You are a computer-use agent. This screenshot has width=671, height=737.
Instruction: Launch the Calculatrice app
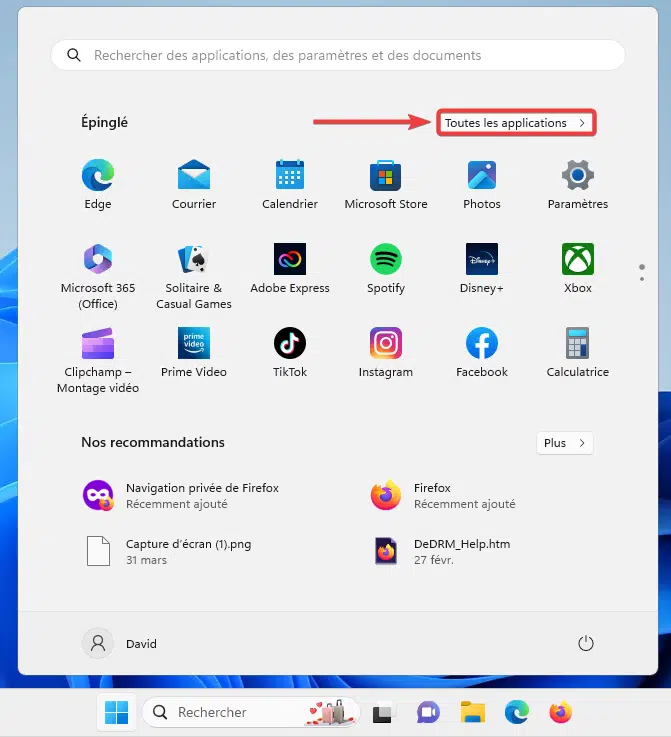pos(577,353)
